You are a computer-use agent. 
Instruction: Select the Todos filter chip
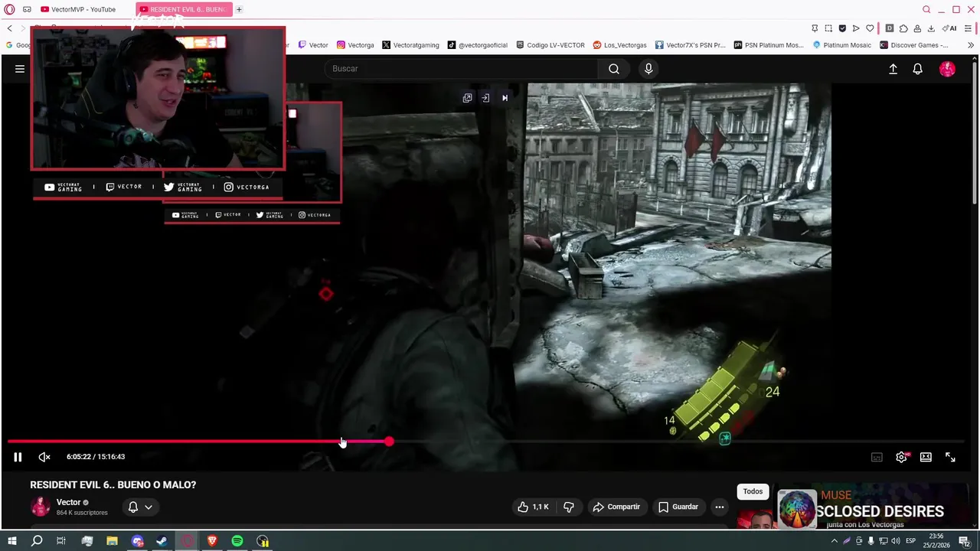pyautogui.click(x=753, y=491)
